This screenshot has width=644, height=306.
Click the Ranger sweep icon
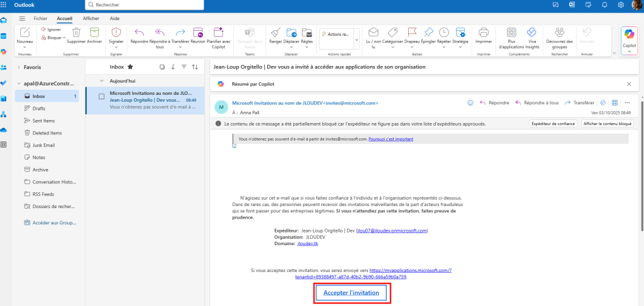(x=275, y=33)
